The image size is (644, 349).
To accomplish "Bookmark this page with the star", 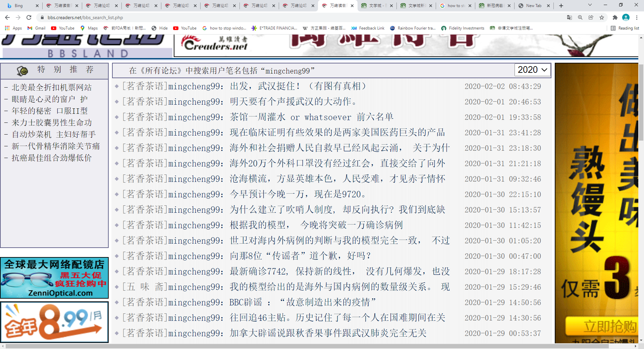I will [x=602, y=17].
